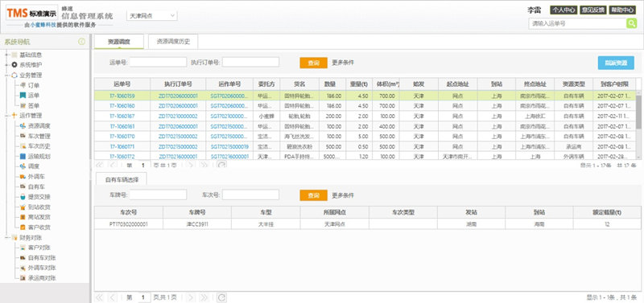Open waybill link 17-1060159

[122, 96]
